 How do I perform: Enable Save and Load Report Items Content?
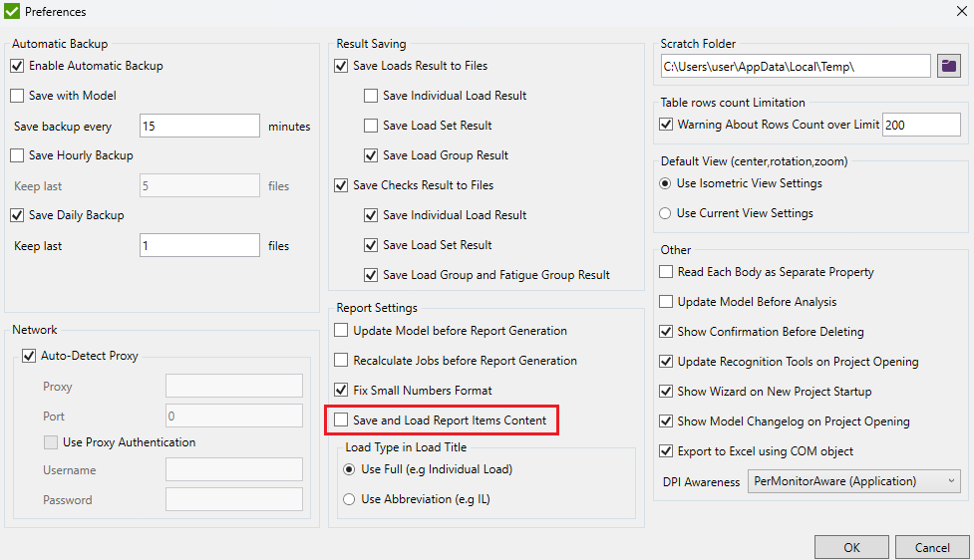point(342,420)
